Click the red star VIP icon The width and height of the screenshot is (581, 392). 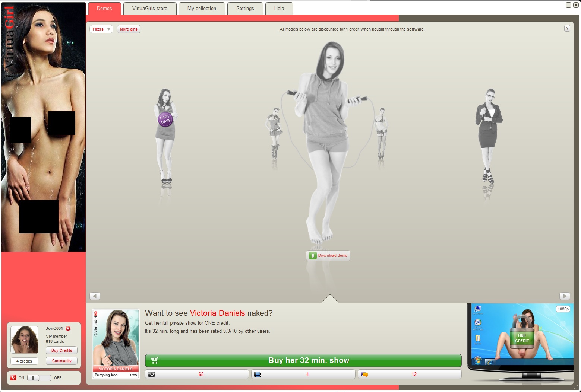68,328
